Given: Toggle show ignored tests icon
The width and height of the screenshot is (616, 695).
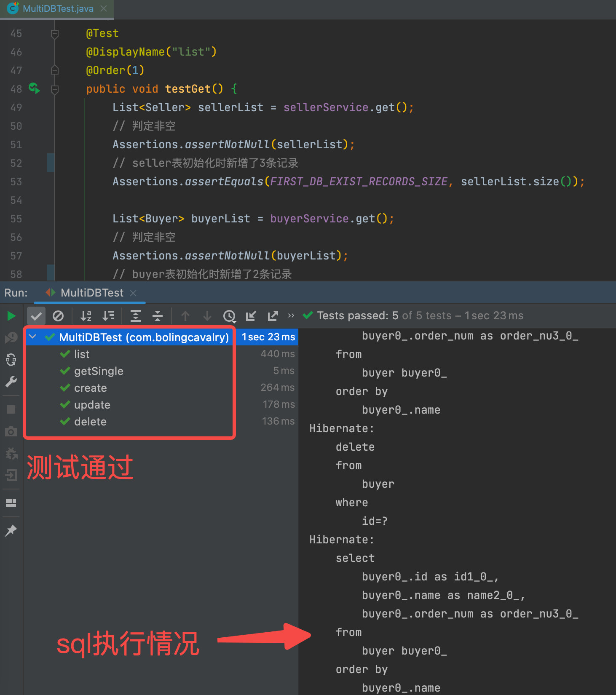Looking at the screenshot, I should (x=58, y=316).
